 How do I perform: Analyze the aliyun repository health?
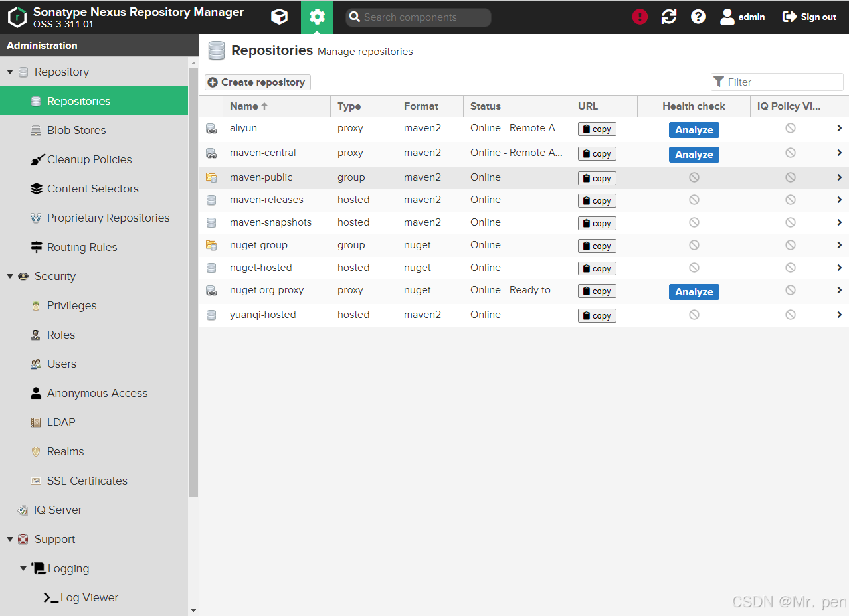pos(694,130)
